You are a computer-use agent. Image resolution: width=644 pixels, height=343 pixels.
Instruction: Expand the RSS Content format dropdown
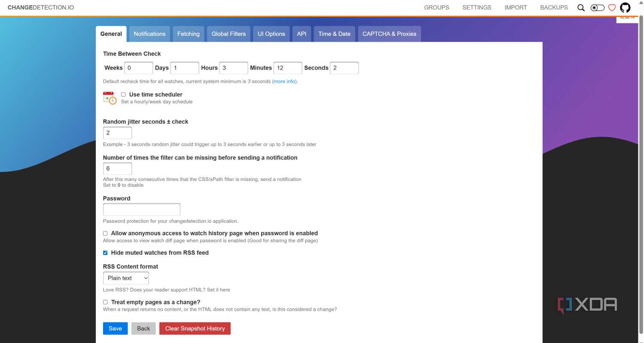click(x=126, y=278)
